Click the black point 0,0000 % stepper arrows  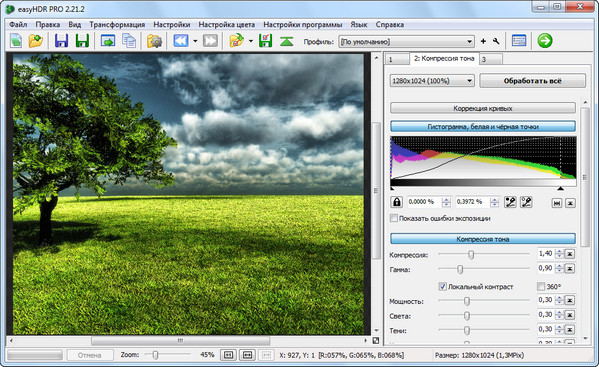pos(446,202)
